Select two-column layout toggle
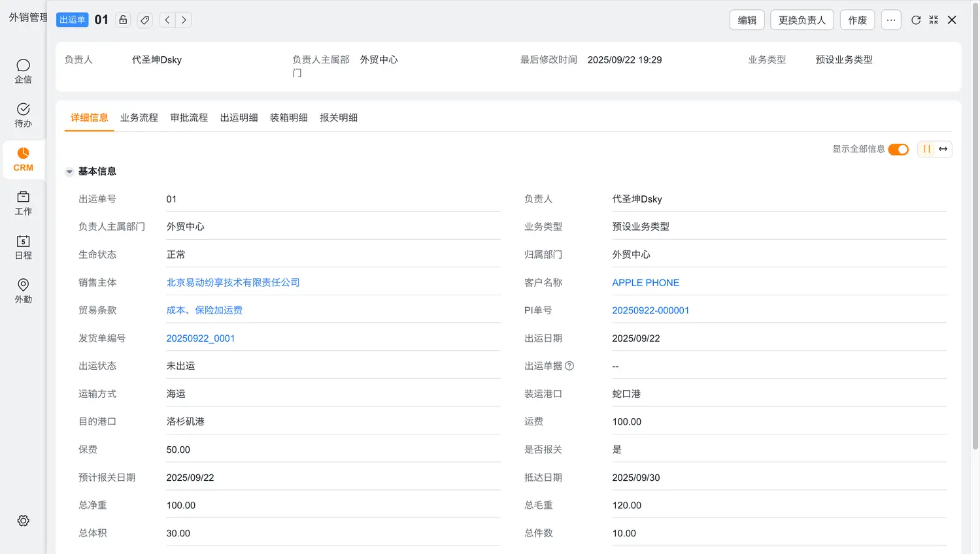Viewport: 980px width, 554px height. coord(927,149)
